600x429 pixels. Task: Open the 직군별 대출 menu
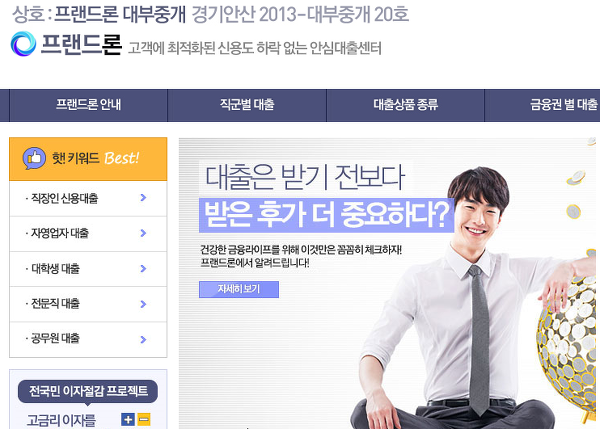(x=247, y=105)
